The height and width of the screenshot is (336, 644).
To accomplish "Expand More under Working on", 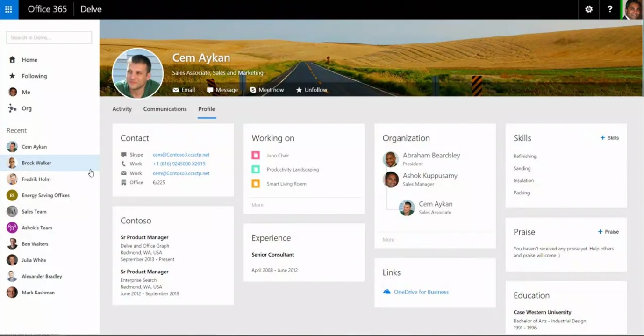I will point(258,205).
